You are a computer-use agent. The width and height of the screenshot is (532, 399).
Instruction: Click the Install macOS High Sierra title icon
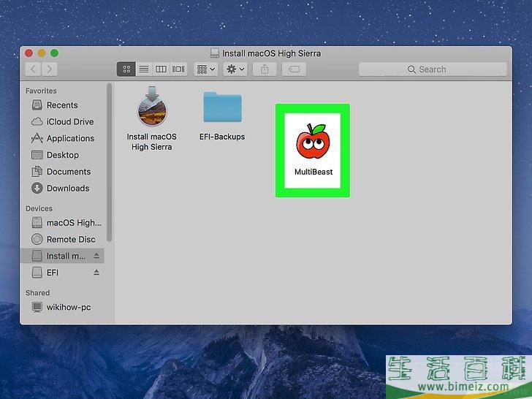[214, 53]
